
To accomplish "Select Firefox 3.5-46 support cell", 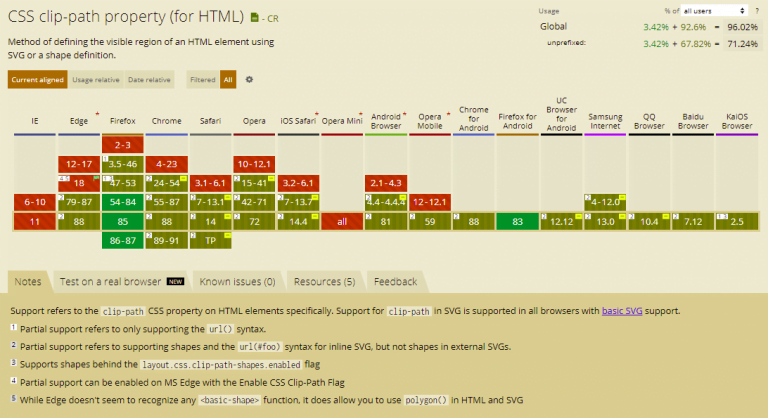I will pyautogui.click(x=122, y=164).
